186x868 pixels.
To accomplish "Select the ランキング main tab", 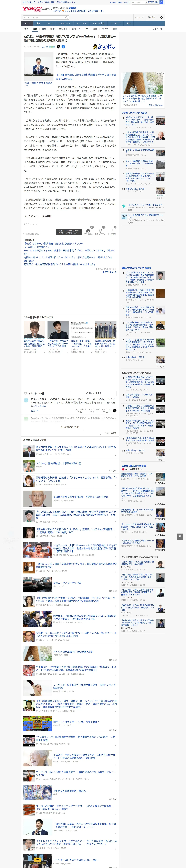I will 115,23.
